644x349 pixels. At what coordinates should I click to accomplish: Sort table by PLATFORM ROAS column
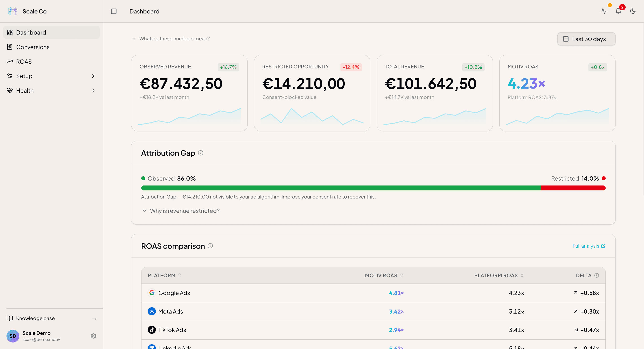point(499,275)
